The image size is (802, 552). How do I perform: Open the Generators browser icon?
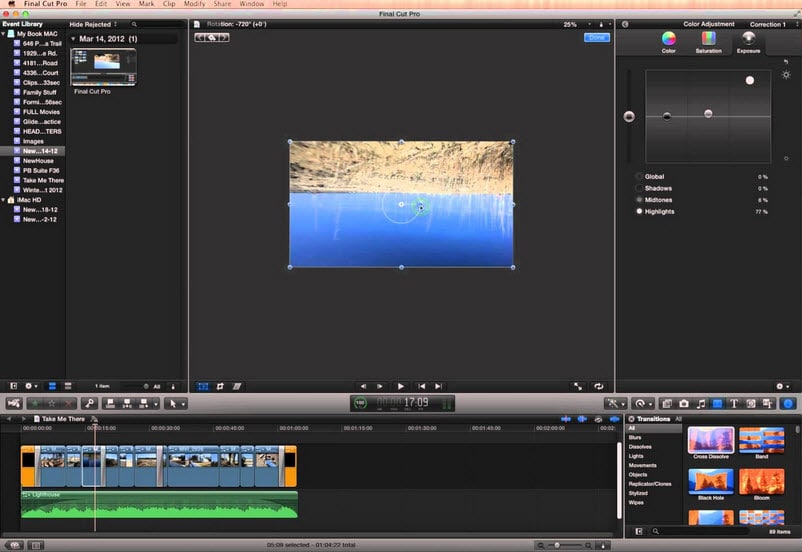pyautogui.click(x=751, y=404)
